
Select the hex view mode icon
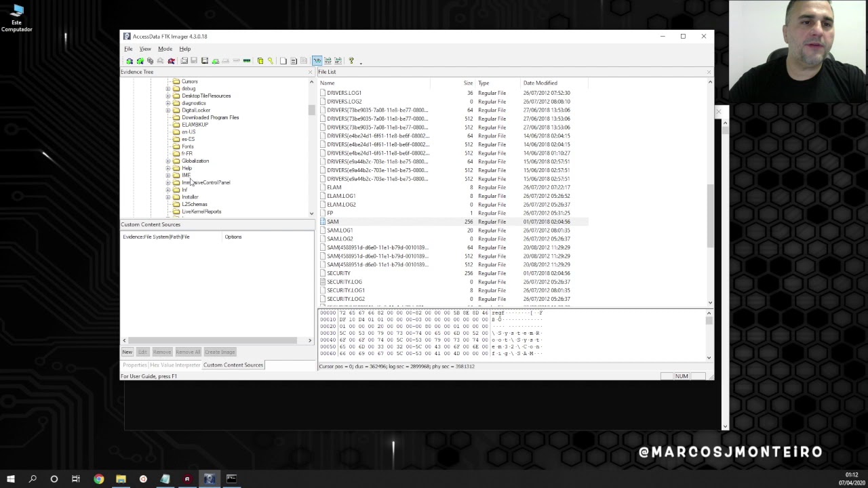338,60
